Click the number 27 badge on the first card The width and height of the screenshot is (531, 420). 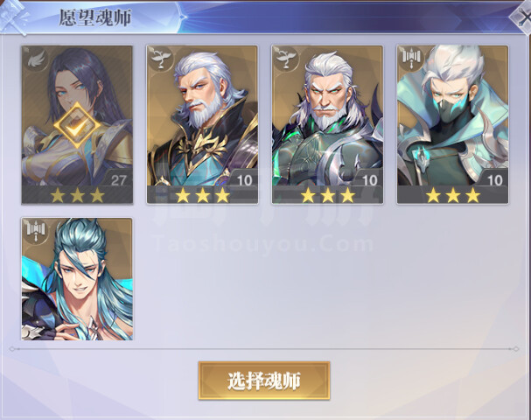(x=118, y=180)
